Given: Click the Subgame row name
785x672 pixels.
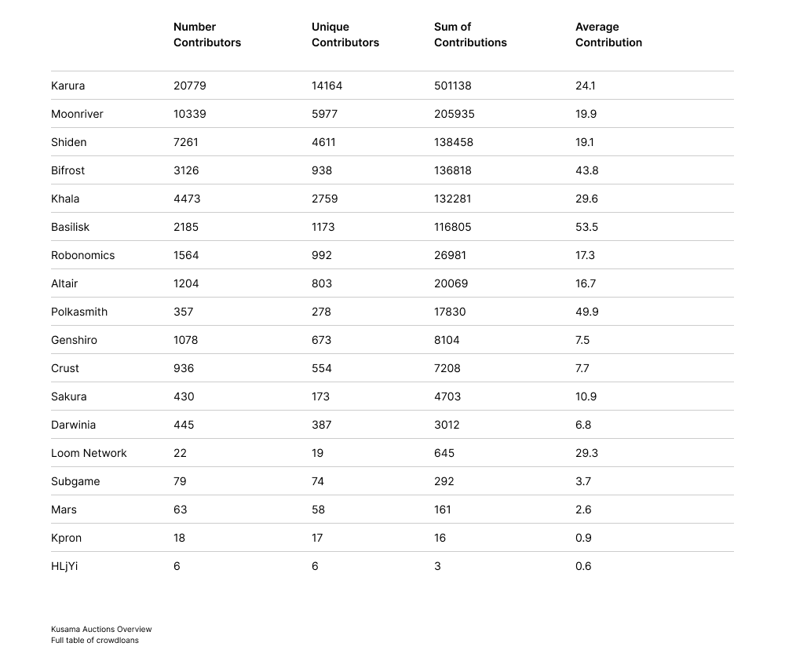Looking at the screenshot, I should point(75,481).
